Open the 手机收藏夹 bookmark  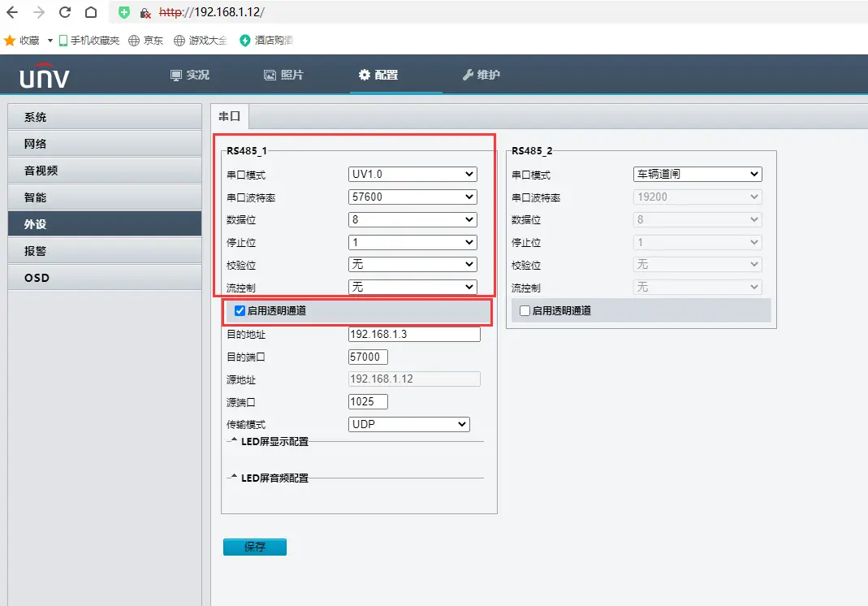pos(88,40)
